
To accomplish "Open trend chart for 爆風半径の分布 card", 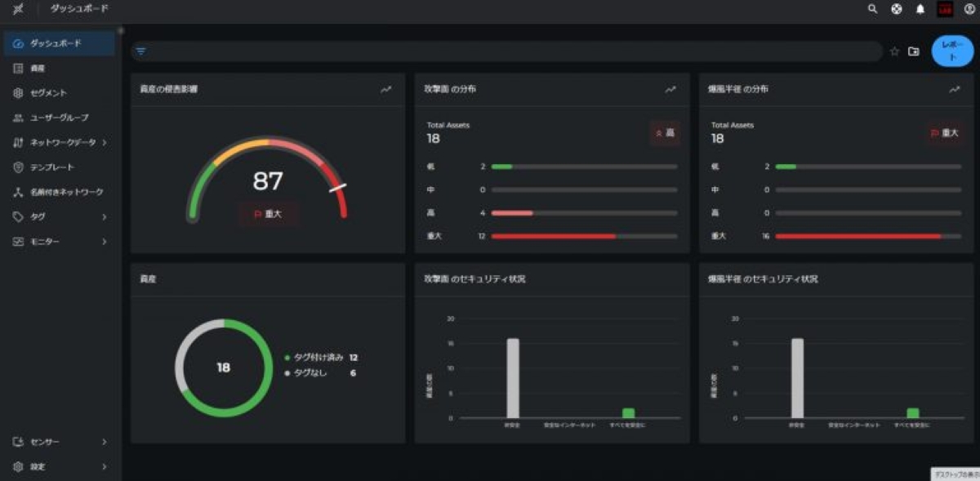I will pos(954,89).
